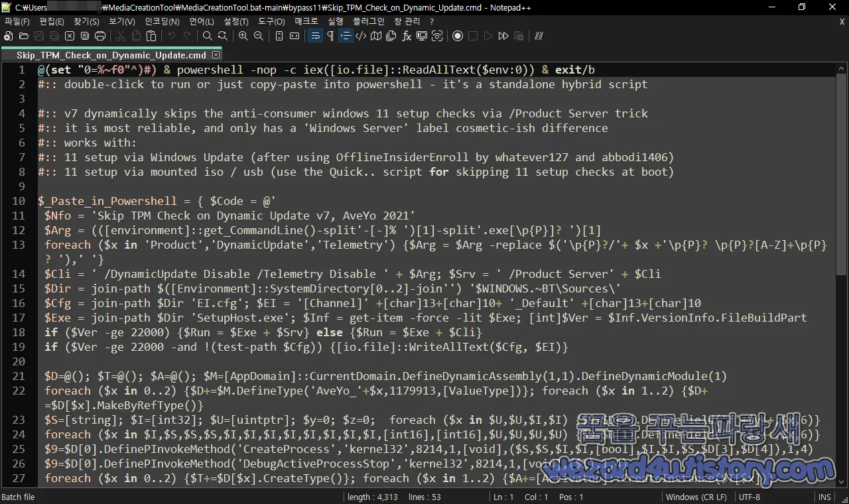Click the Open file folder icon
Viewport: 849px width, 504px height.
(x=24, y=36)
